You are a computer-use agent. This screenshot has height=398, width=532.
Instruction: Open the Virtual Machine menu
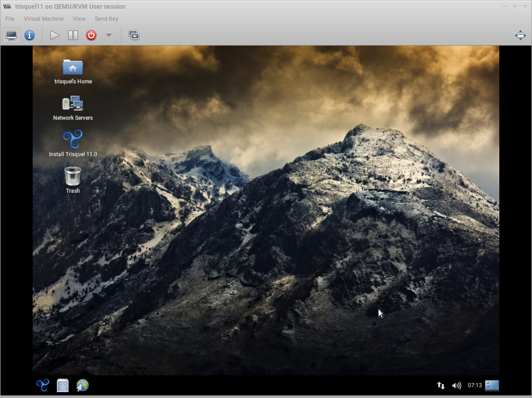point(44,19)
